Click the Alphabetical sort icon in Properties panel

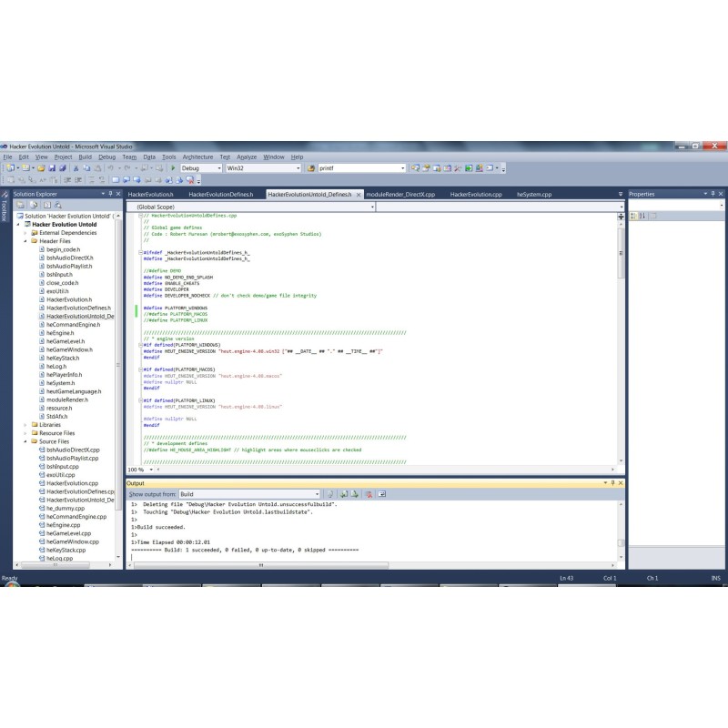click(642, 216)
